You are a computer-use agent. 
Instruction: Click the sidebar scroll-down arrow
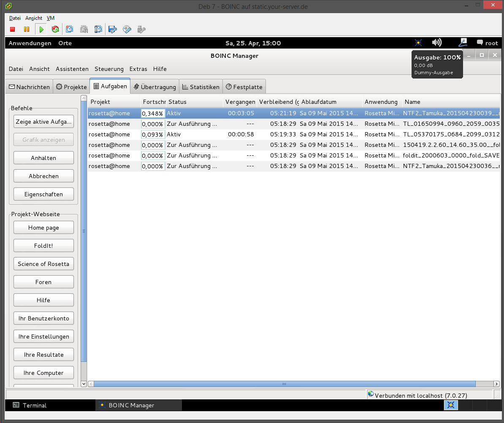[x=84, y=383]
